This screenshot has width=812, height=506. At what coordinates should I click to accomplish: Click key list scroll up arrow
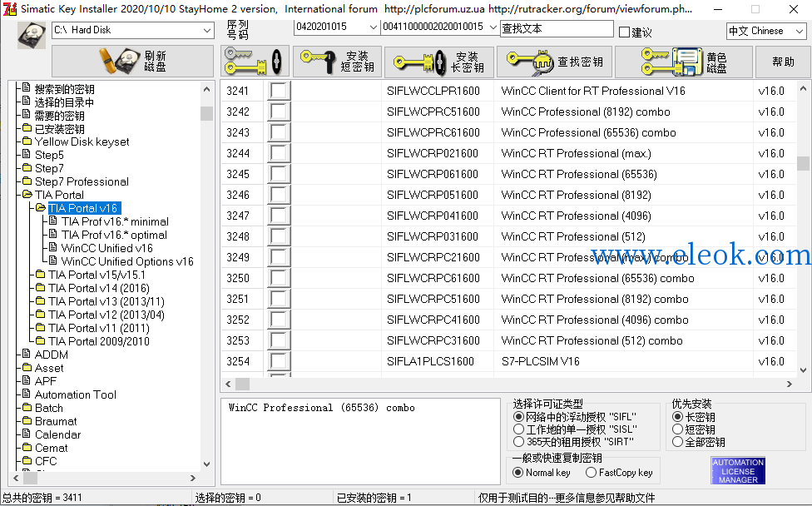pyautogui.click(x=803, y=88)
